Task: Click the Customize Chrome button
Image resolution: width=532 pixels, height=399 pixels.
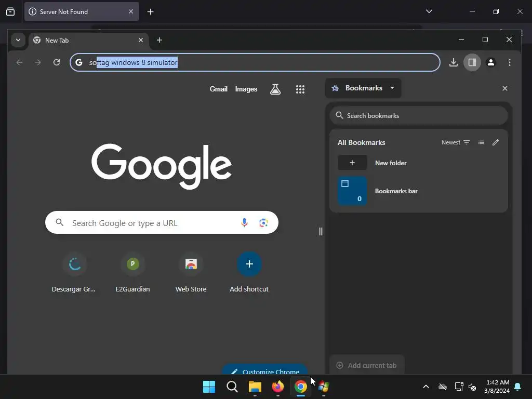Action: pos(264,370)
